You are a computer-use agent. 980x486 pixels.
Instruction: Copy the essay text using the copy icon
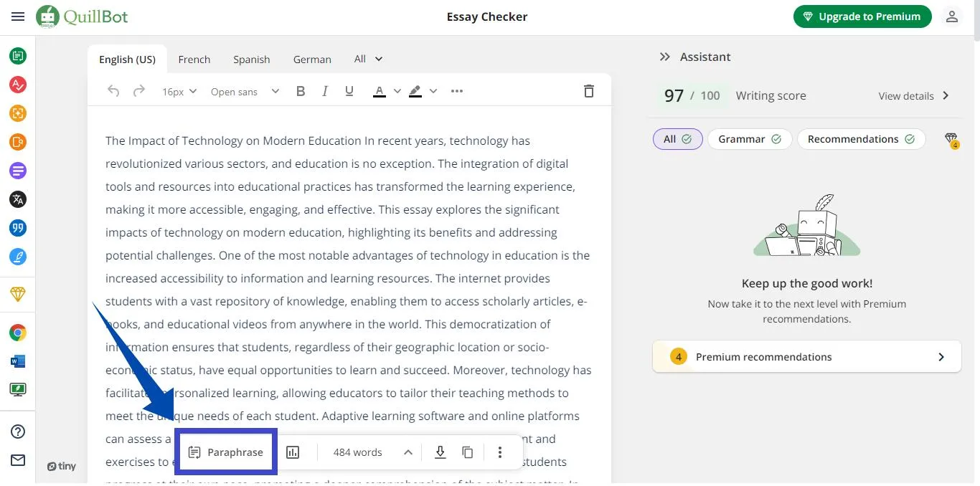(468, 452)
